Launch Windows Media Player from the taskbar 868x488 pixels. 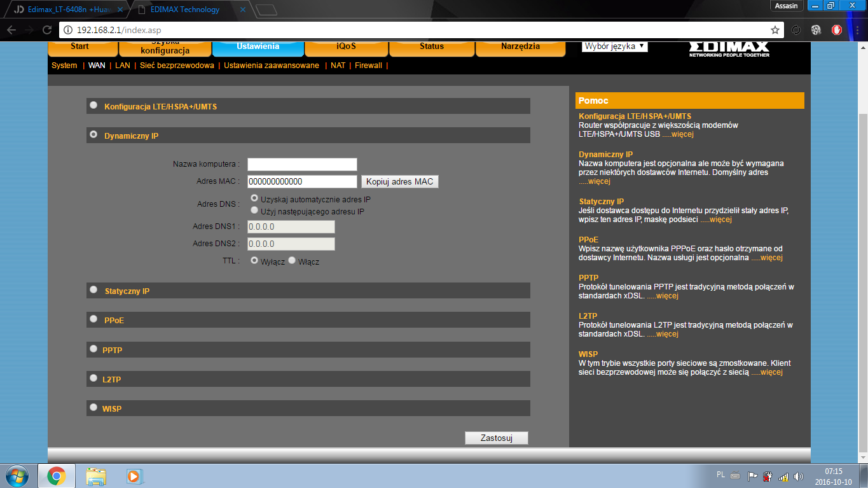click(x=134, y=475)
